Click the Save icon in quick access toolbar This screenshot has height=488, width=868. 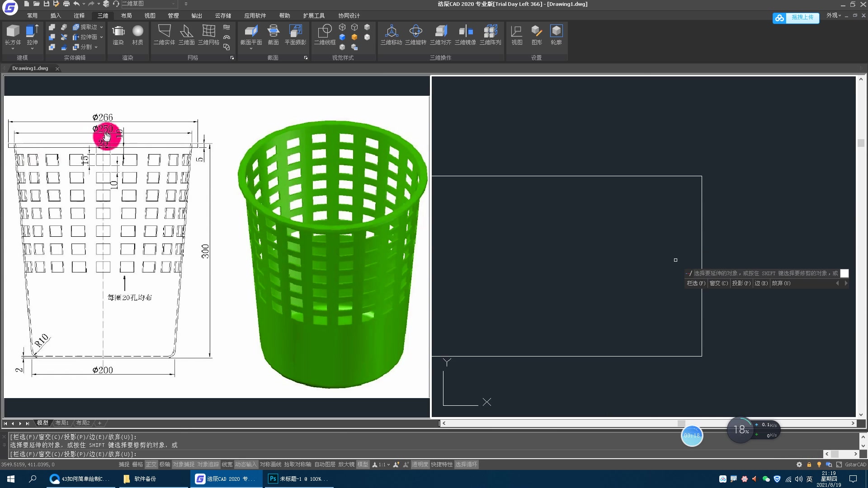[x=46, y=4]
